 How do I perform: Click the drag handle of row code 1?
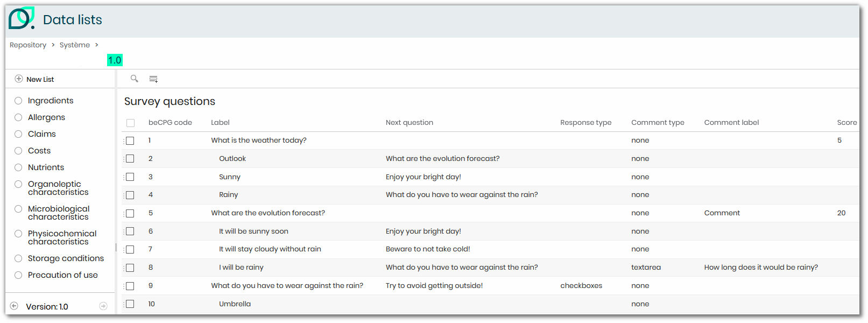(124, 141)
